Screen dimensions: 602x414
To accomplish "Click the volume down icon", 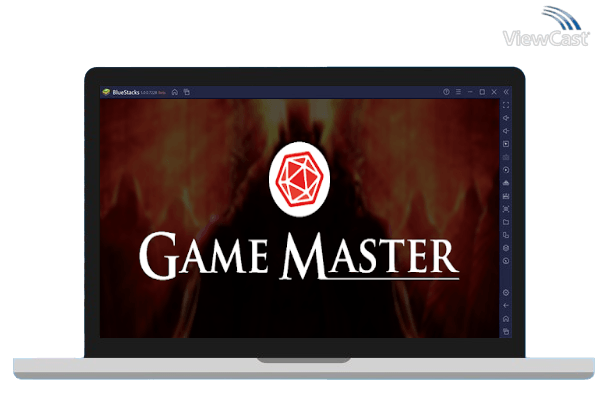I will pos(506,131).
